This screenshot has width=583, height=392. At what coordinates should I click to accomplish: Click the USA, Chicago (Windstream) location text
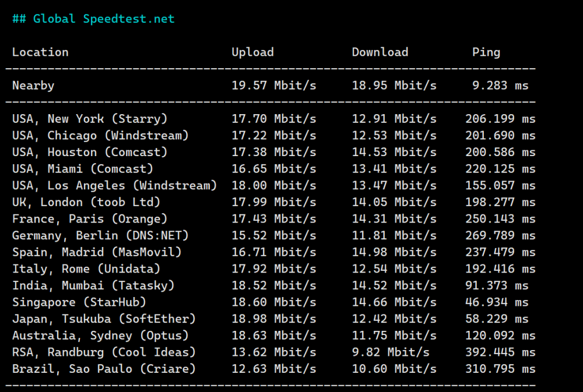100,136
